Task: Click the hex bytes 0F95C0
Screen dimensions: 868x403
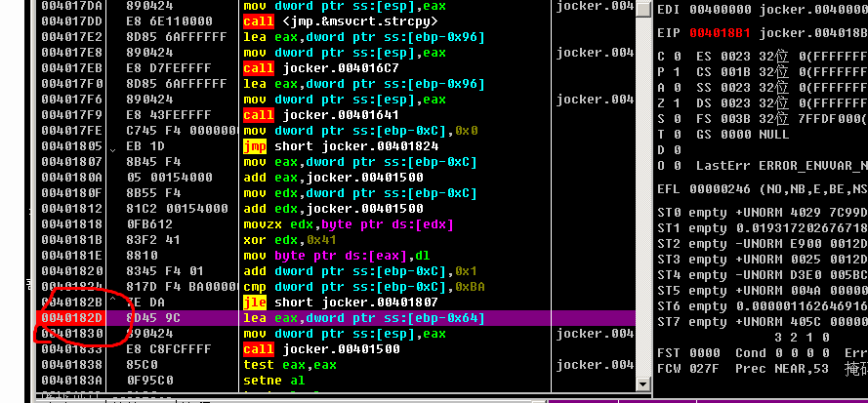Action: click(149, 381)
